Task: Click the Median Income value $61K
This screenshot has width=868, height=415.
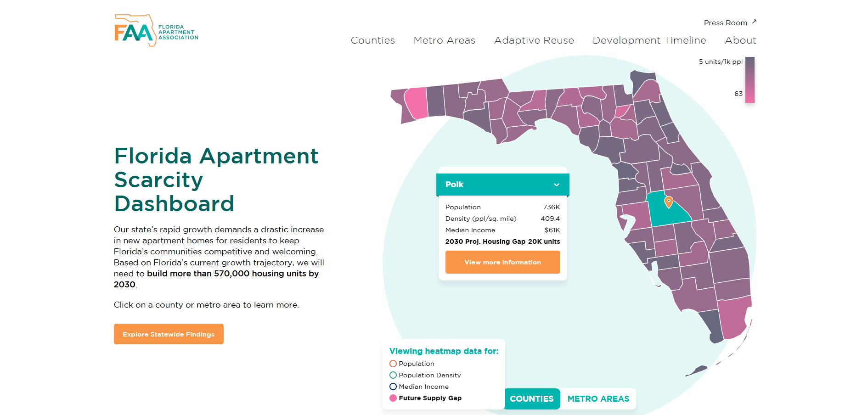Action: [x=552, y=230]
